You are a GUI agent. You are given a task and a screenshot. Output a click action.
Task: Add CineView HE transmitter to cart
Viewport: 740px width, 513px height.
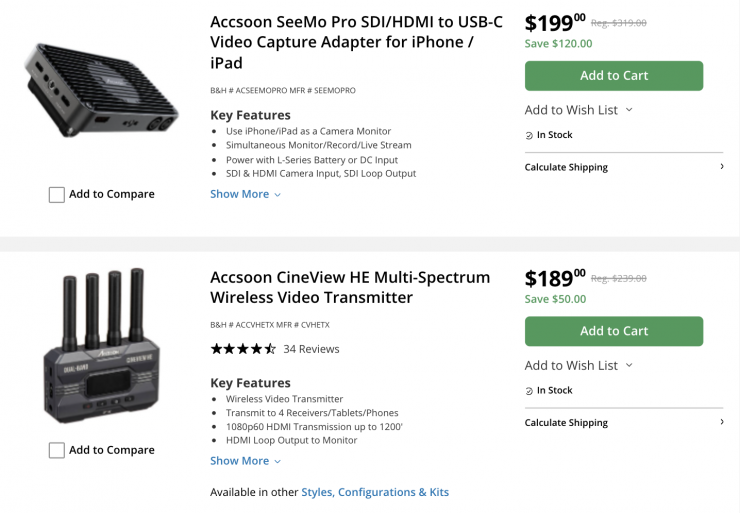[613, 331]
